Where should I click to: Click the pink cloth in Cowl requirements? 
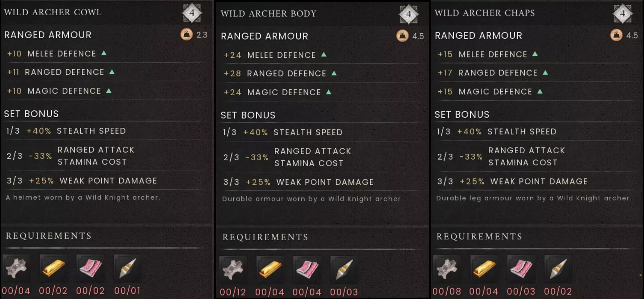pos(91,268)
